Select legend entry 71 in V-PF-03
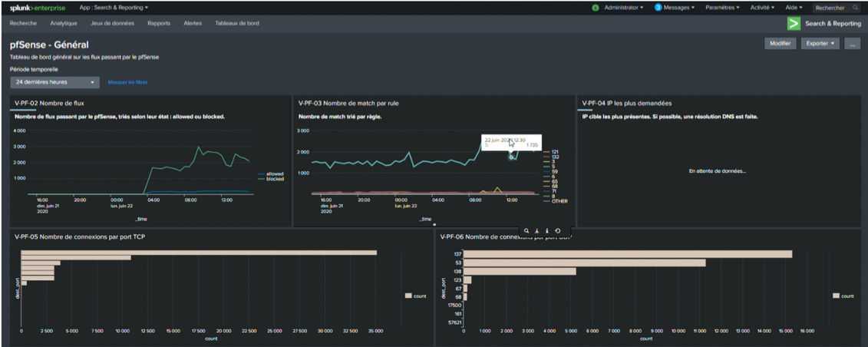This screenshot has height=347, width=868. click(550, 191)
